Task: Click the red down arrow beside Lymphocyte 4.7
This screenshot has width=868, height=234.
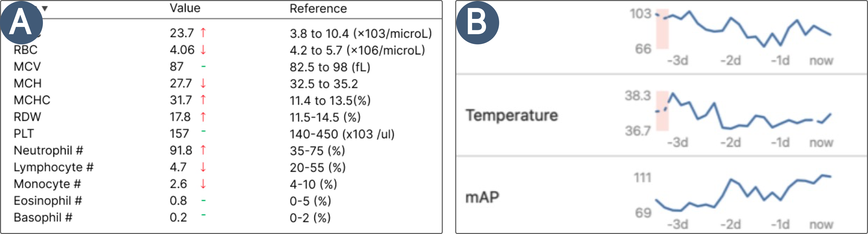Action: 203,167
